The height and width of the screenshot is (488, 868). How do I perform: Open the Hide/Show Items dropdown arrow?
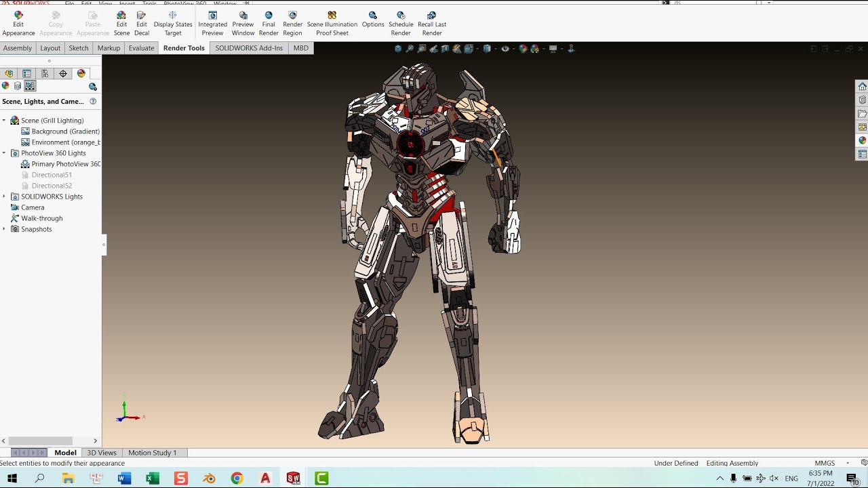513,49
